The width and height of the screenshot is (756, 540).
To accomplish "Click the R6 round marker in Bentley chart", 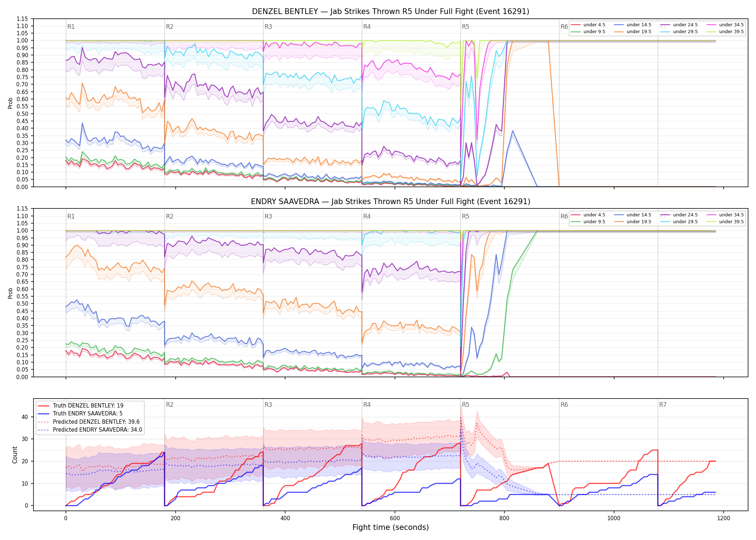I will click(564, 27).
